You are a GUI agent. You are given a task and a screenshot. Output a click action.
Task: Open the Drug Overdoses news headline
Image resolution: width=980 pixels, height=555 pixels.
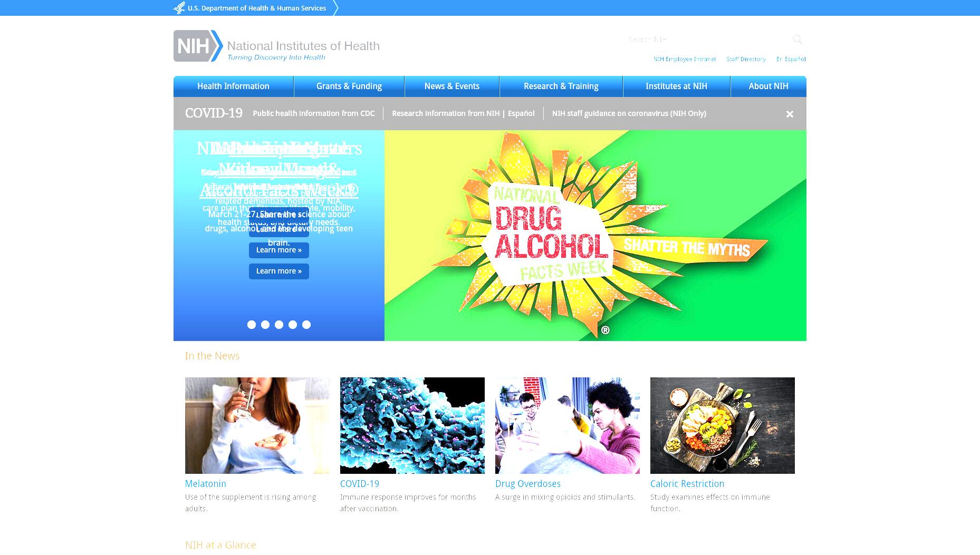528,484
